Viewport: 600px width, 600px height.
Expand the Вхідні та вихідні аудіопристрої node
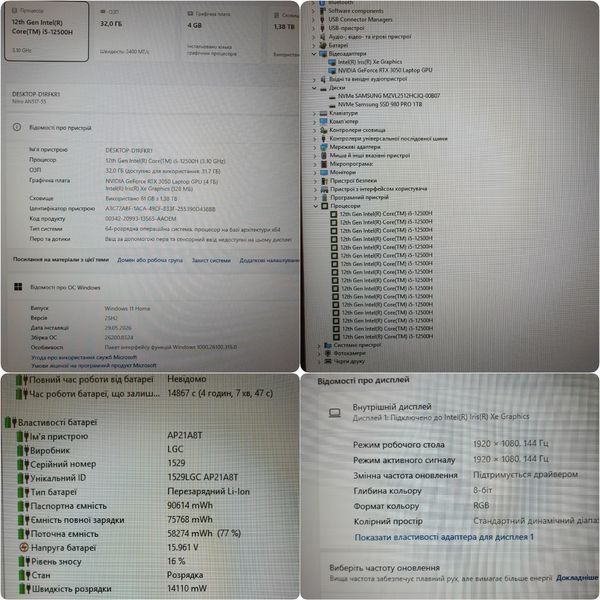pyautogui.click(x=314, y=80)
